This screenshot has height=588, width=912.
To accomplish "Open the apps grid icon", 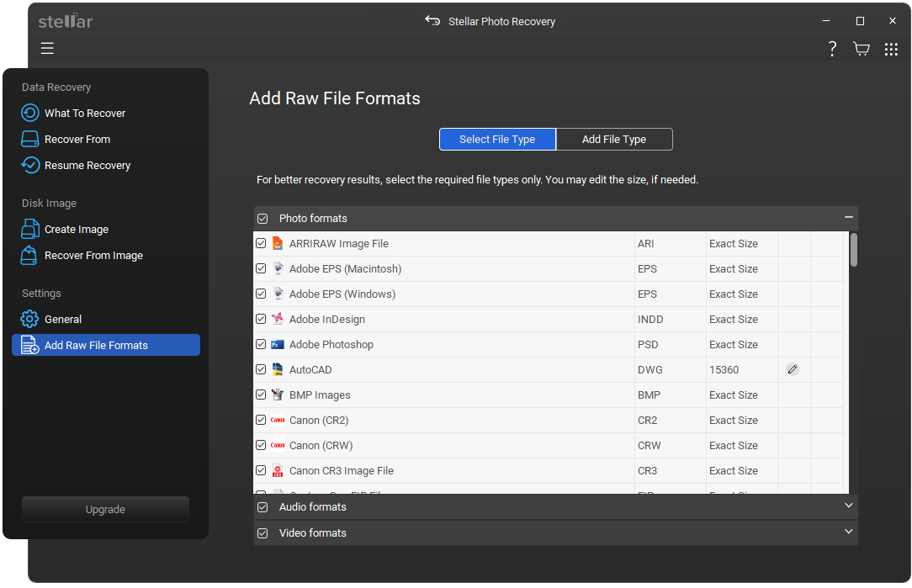I will pos(891,49).
